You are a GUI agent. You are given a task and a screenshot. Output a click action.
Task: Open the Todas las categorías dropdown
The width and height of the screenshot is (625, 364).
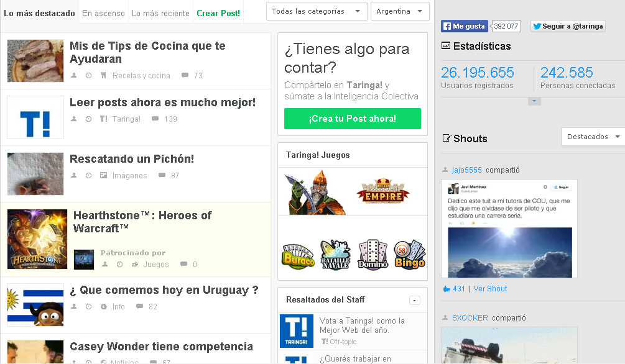tap(316, 11)
